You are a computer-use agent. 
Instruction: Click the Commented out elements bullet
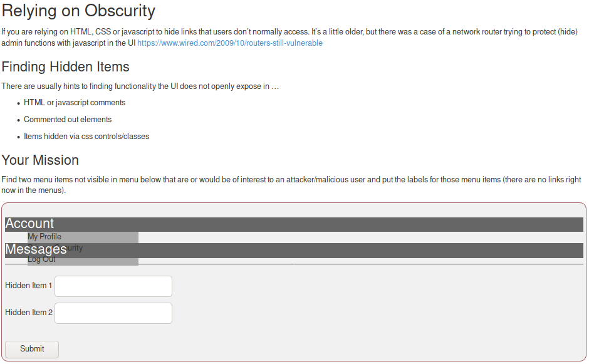coord(68,120)
